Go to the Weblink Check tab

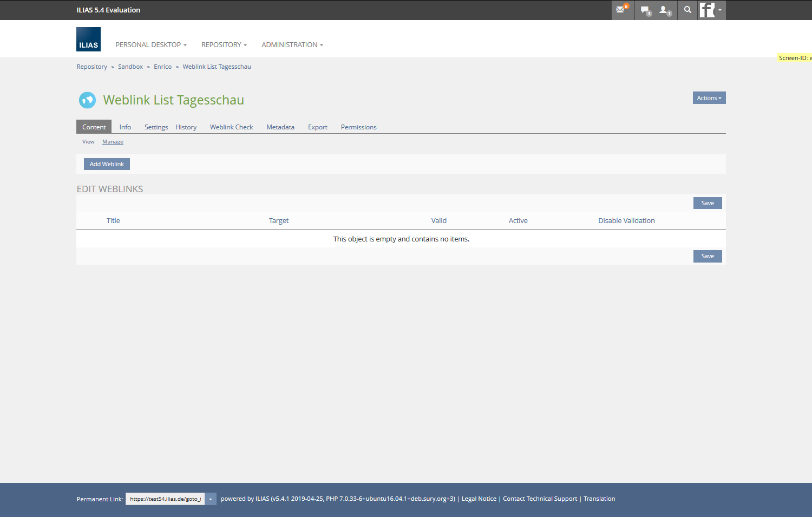pyautogui.click(x=231, y=127)
